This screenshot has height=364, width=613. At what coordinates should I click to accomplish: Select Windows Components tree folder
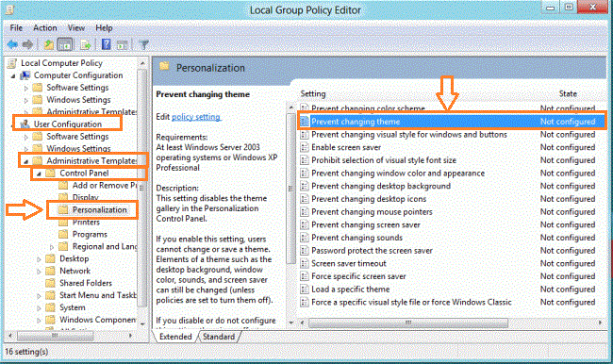(98, 320)
